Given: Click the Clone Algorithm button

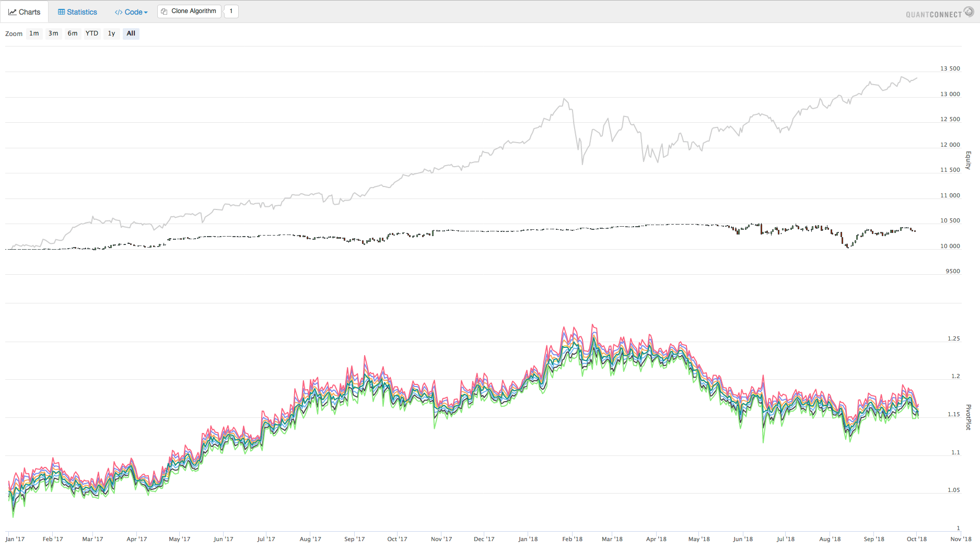Looking at the screenshot, I should pyautogui.click(x=189, y=11).
